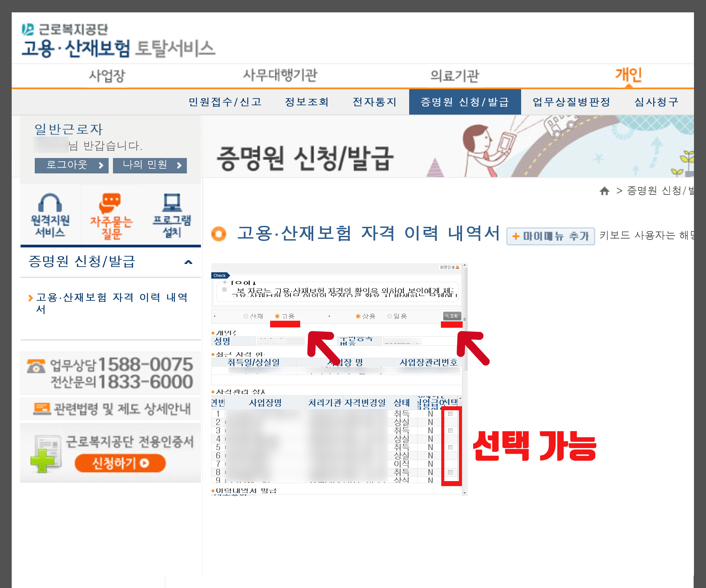Switch to the 사업장 tab
This screenshot has height=588, width=706.
click(107, 76)
